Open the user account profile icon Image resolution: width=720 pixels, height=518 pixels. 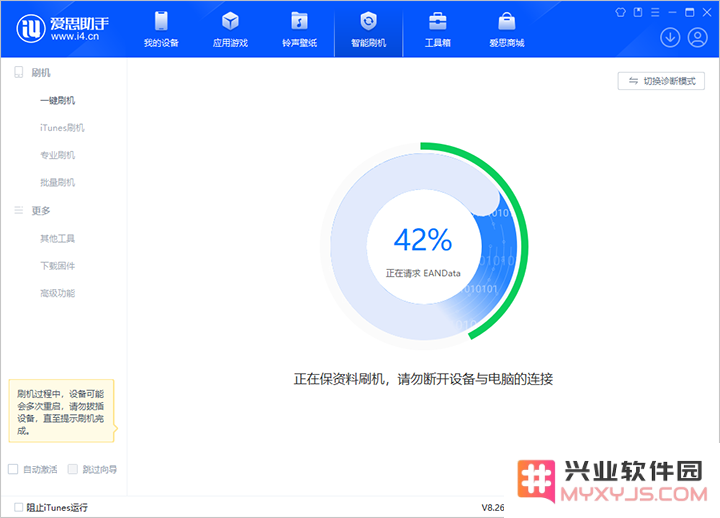[x=698, y=38]
